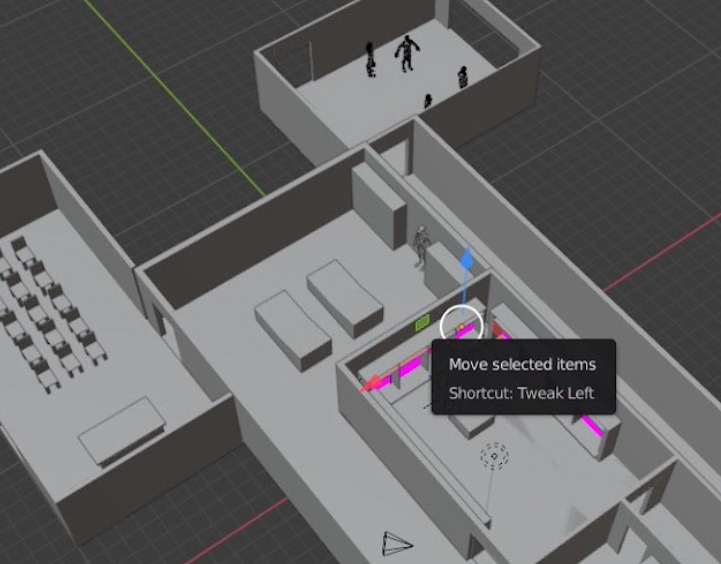Select the dashed-circle light object
The image size is (721, 564).
pyautogui.click(x=494, y=456)
